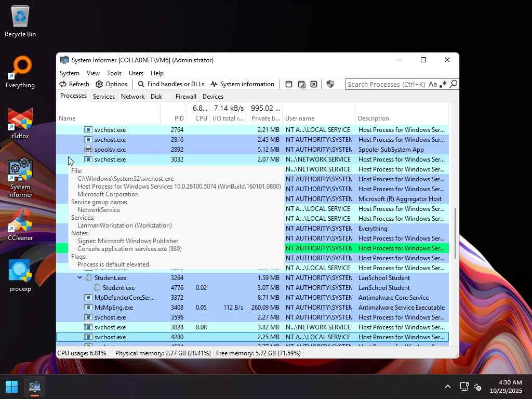Toggle case sensitive search (Aa)
532x399 pixels.
[x=433, y=84]
